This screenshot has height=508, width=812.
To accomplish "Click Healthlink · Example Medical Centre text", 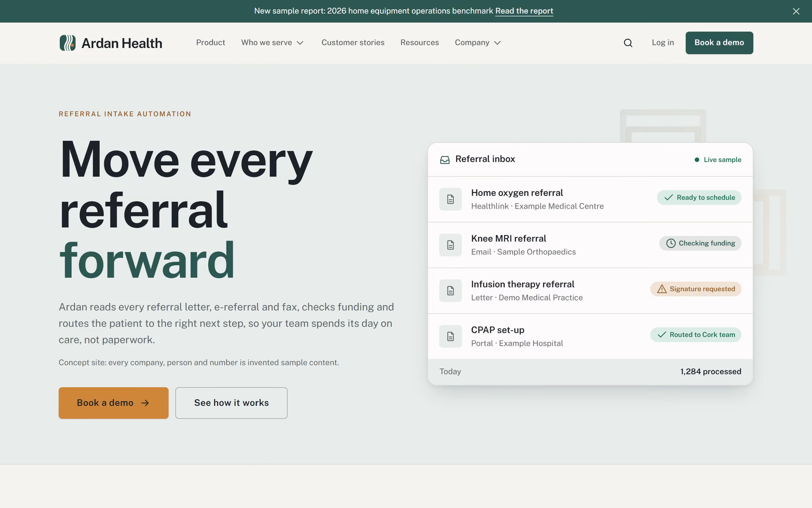I will [537, 206].
